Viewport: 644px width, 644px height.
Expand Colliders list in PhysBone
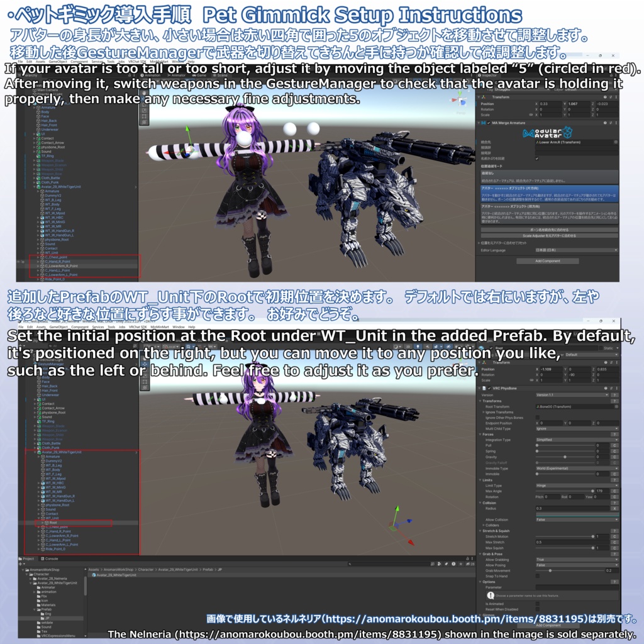click(x=484, y=525)
